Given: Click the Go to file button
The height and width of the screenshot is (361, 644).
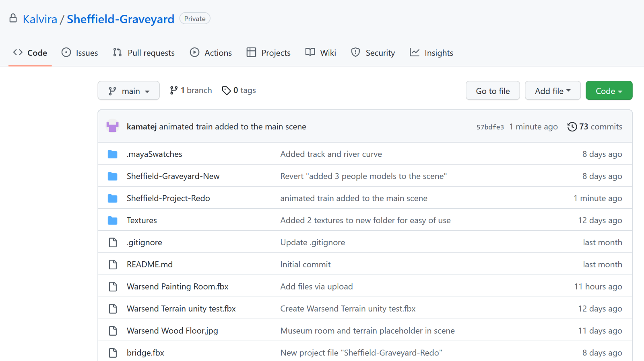Looking at the screenshot, I should click(493, 91).
